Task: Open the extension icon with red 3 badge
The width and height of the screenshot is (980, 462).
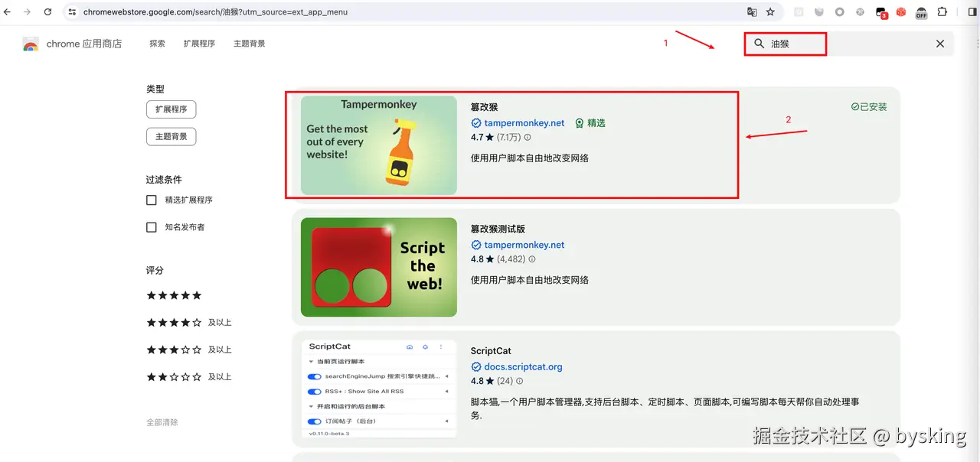Action: [881, 13]
